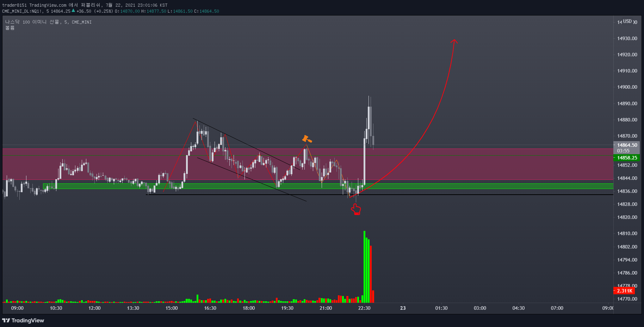
Task: Click the 01:30 time axis label
Action: tap(441, 308)
